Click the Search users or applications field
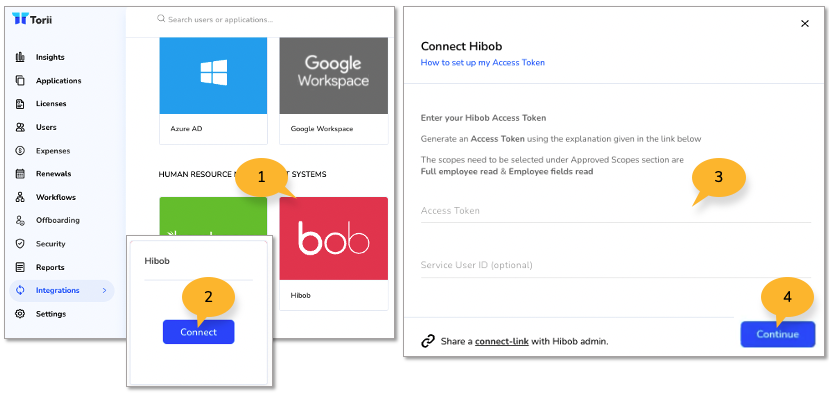The image size is (829, 398). (220, 20)
